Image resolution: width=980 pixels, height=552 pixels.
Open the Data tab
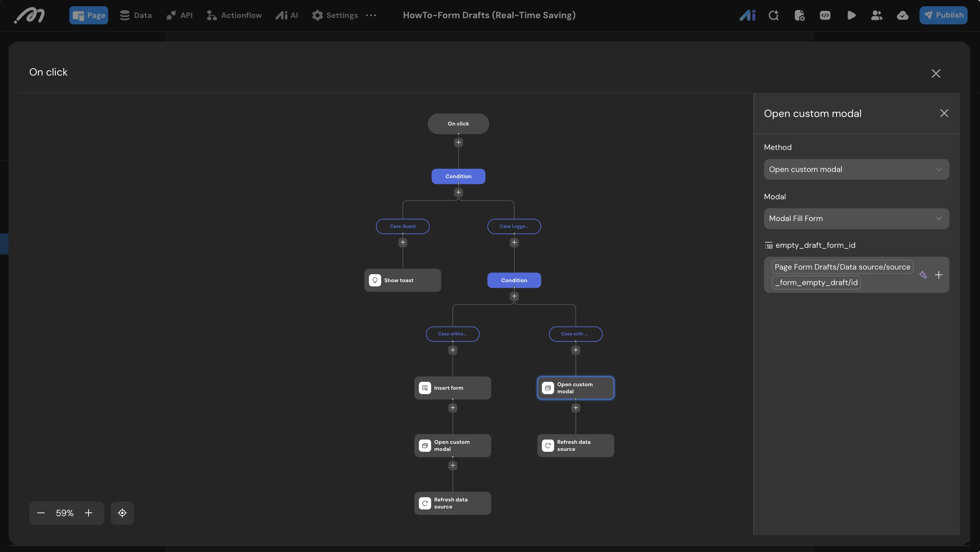click(136, 15)
